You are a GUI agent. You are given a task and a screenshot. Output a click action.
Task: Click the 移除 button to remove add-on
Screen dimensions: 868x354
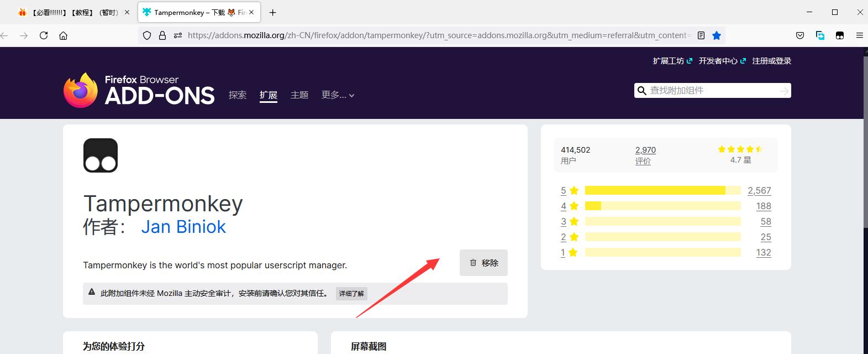pyautogui.click(x=483, y=263)
